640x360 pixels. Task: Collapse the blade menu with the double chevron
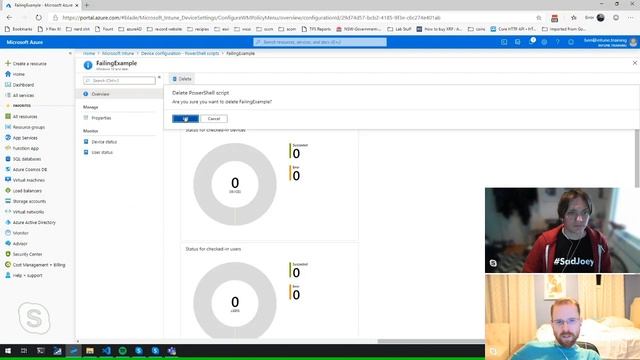(159, 78)
